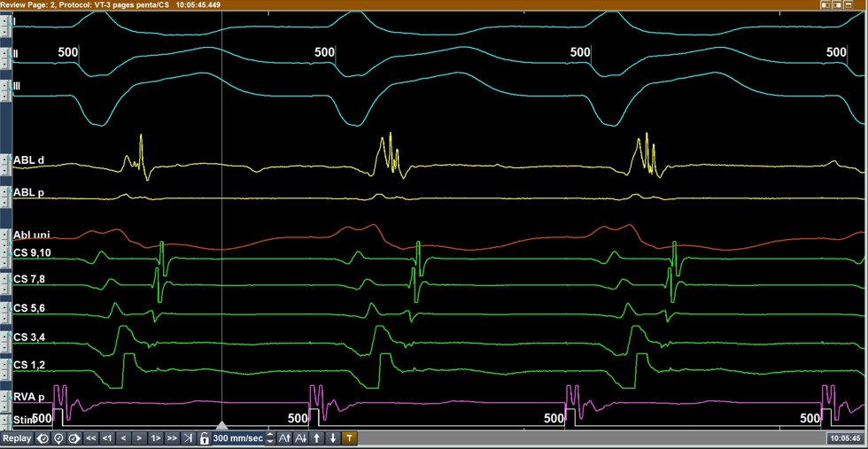Increase amplitude with the A-up icon

coord(284,438)
